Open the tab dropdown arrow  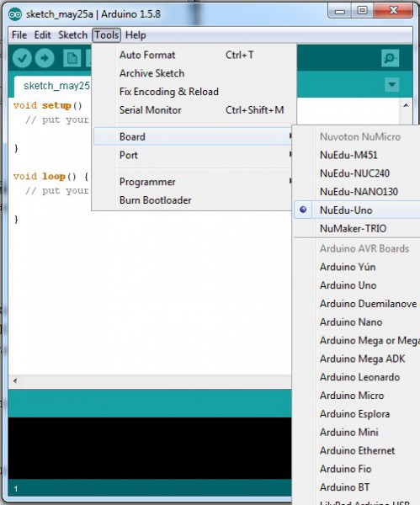click(x=392, y=85)
